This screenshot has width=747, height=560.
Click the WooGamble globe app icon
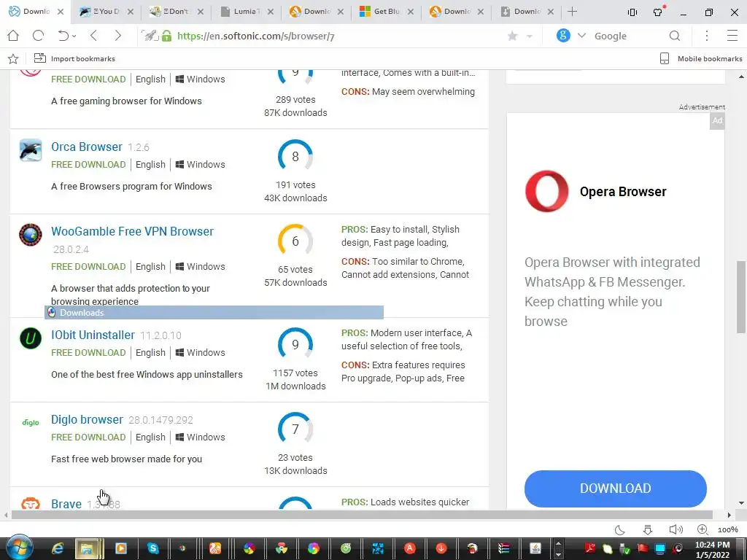coord(31,235)
